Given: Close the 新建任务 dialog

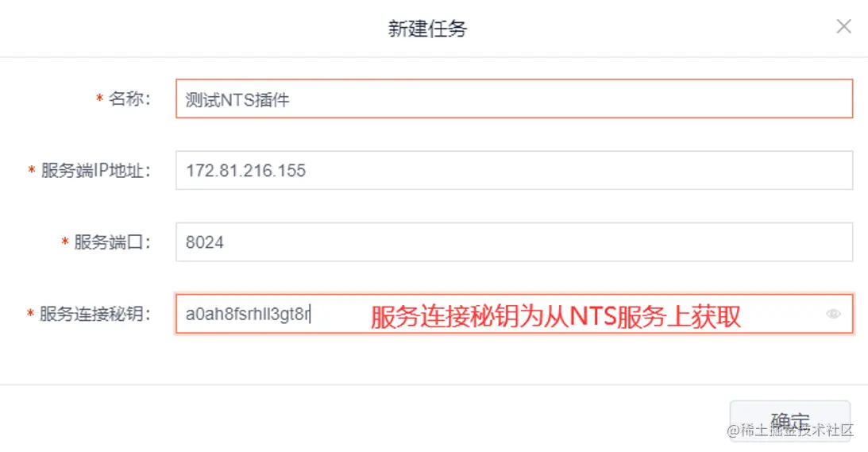Looking at the screenshot, I should [x=843, y=26].
